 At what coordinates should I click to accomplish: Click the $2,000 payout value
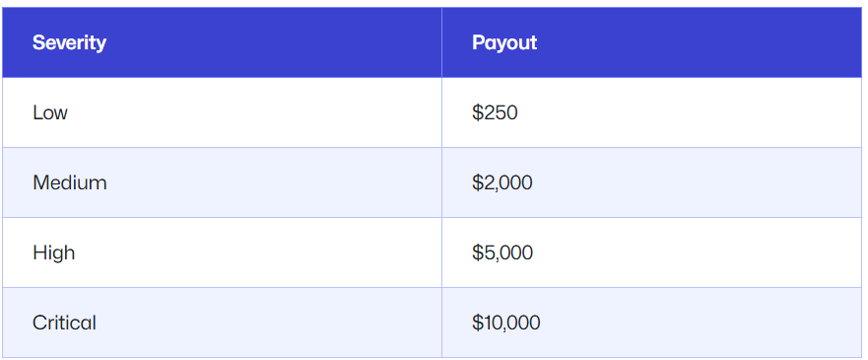coord(502,182)
